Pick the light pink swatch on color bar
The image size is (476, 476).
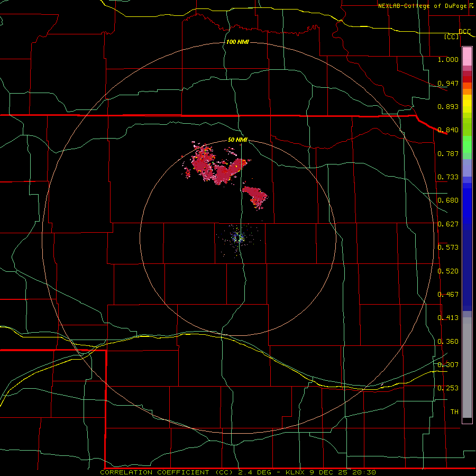467,57
